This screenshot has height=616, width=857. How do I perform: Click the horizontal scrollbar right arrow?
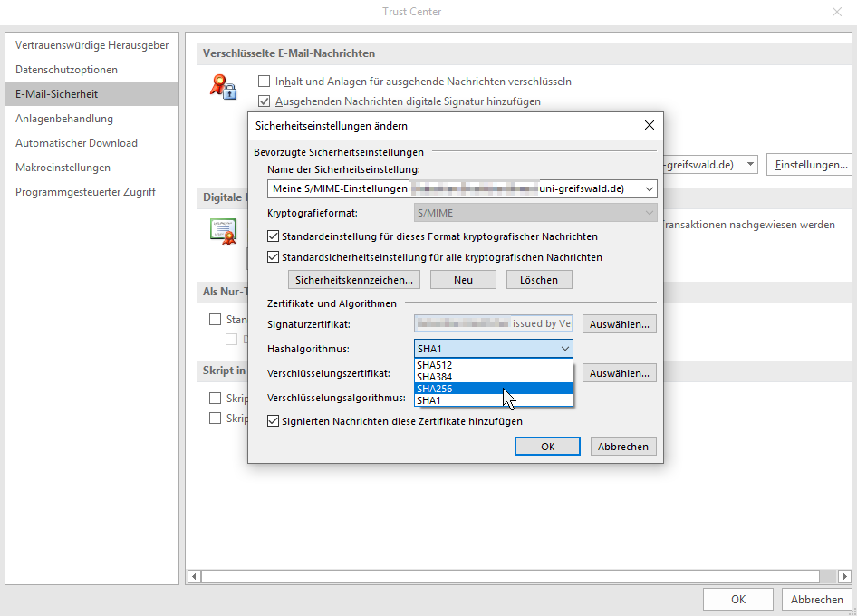(x=844, y=576)
